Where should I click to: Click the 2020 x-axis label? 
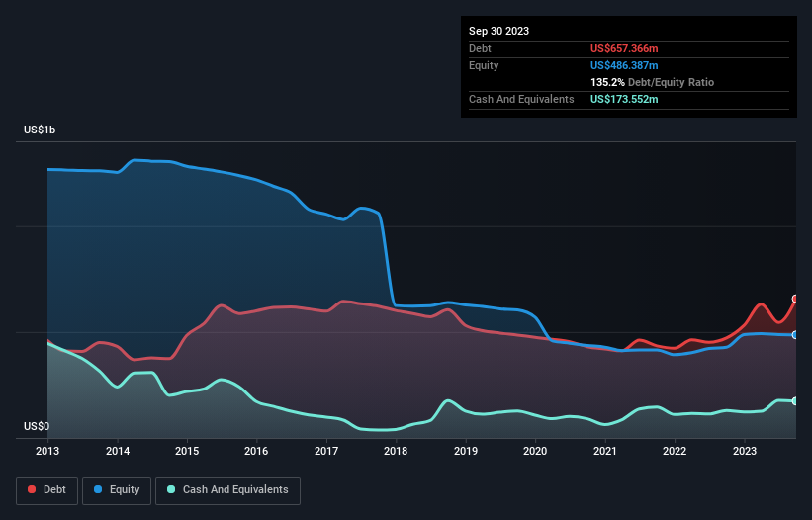click(x=535, y=451)
